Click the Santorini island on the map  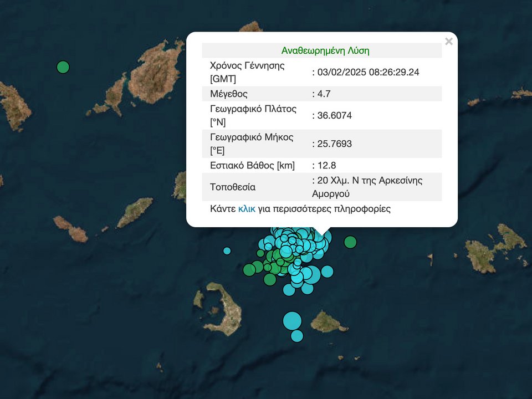(x=227, y=308)
